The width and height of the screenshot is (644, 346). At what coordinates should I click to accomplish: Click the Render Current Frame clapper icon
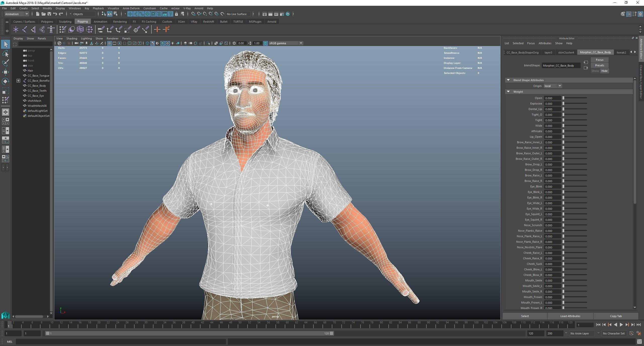270,14
